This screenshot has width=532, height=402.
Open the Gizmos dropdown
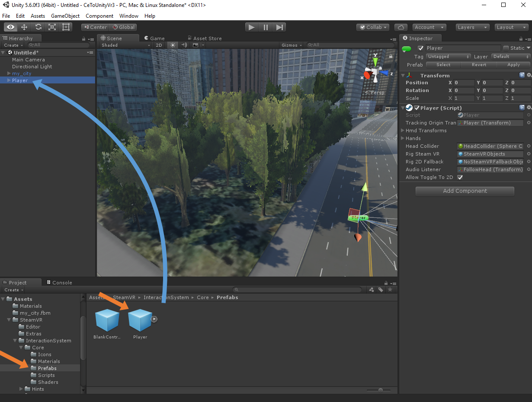[x=291, y=45]
